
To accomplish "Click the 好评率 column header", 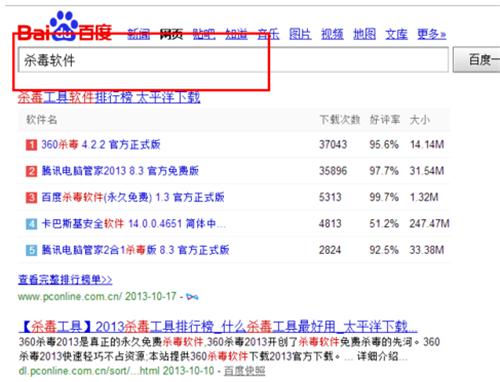I will (385, 119).
